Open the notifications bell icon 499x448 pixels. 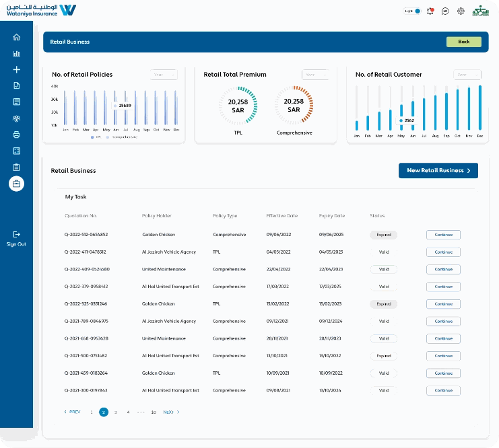pos(430,11)
